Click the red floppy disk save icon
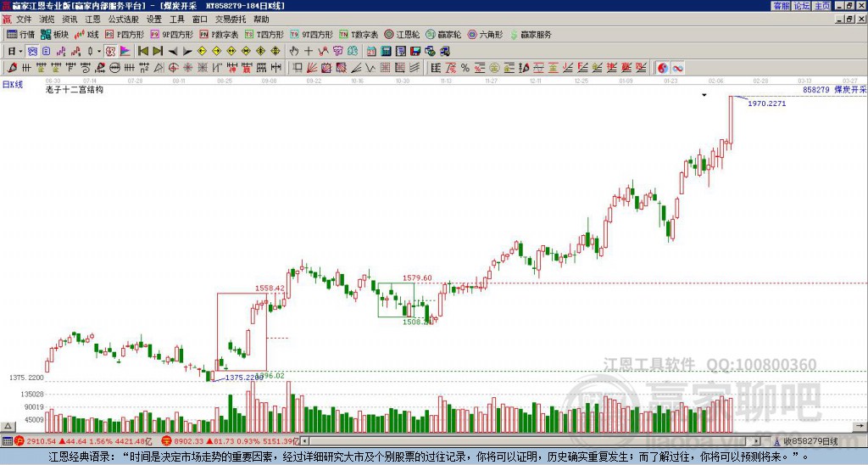 [415, 51]
